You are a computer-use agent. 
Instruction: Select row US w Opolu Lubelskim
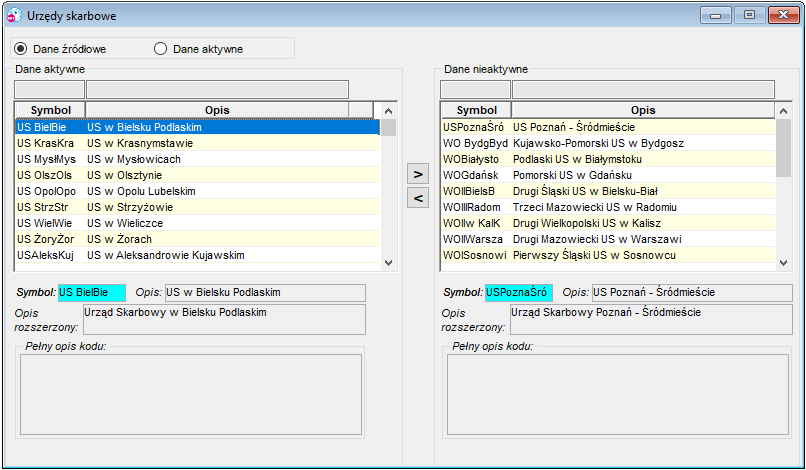(x=198, y=191)
